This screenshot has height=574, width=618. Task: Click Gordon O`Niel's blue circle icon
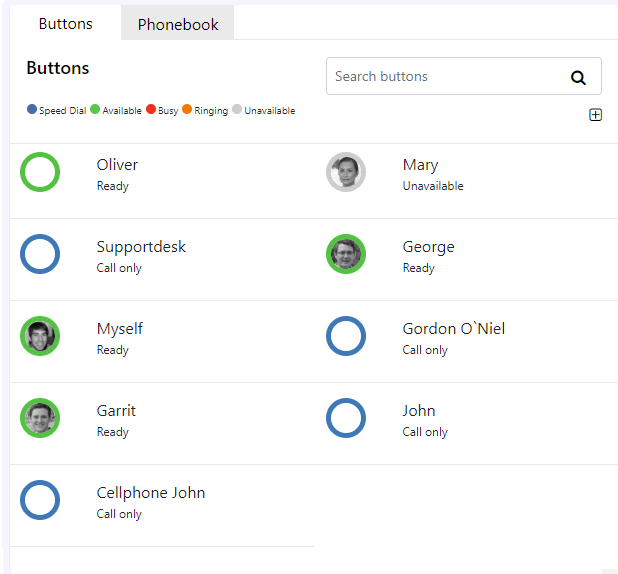[346, 336]
